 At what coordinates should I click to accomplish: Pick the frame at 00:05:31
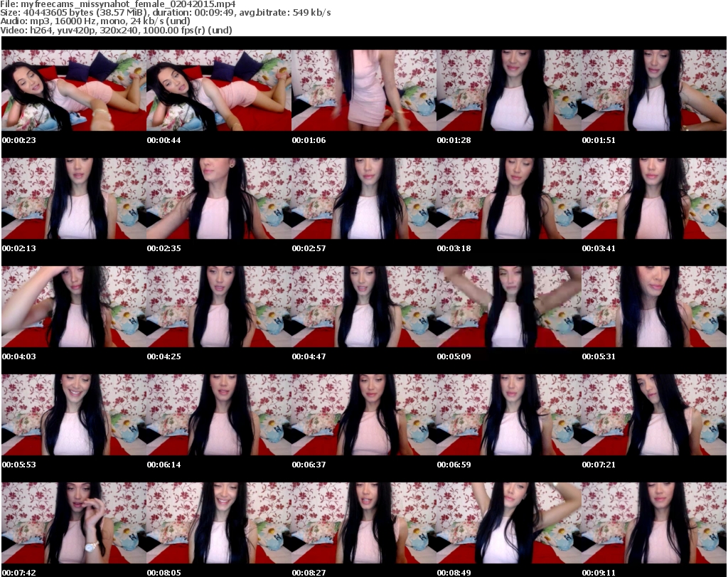pyautogui.click(x=654, y=307)
